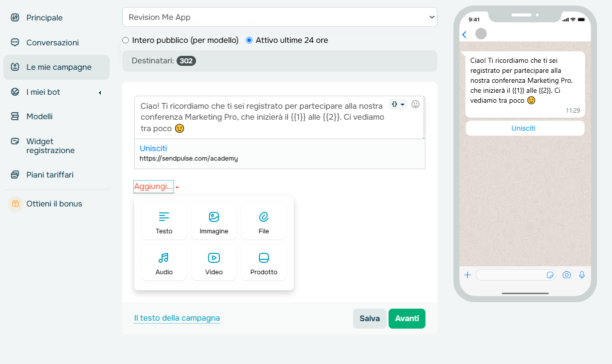Viewport: 612px width, 364px height.
Task: Click the Avanti button
Action: [407, 318]
